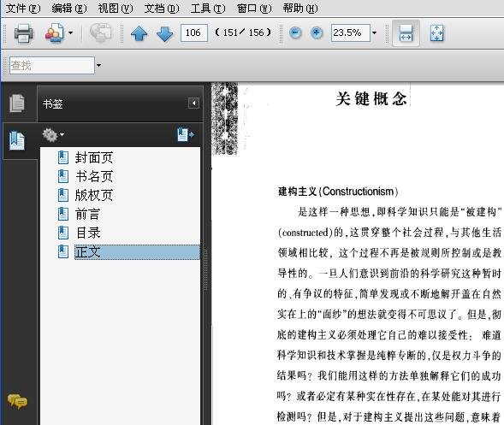Click the Print icon in toolbar

23,32
